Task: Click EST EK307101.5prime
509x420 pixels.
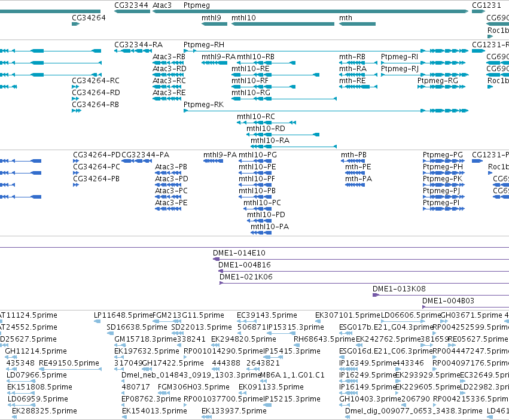Action: (x=348, y=315)
